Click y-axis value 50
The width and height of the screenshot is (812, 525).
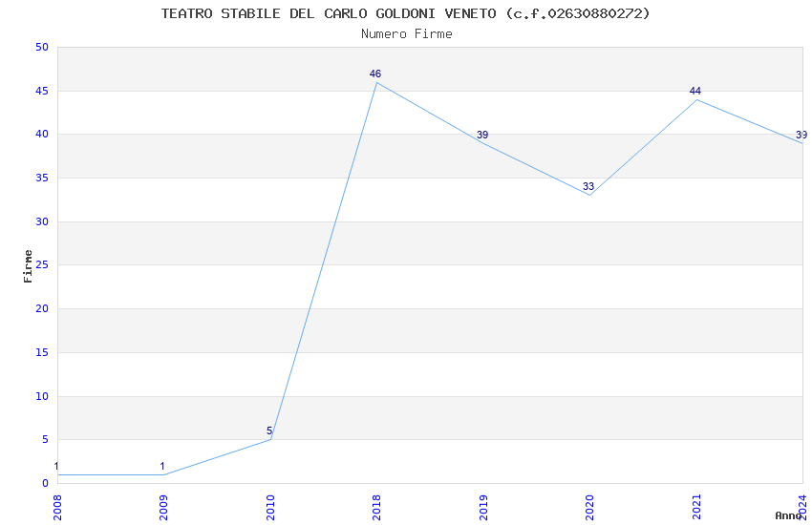pyautogui.click(x=42, y=47)
